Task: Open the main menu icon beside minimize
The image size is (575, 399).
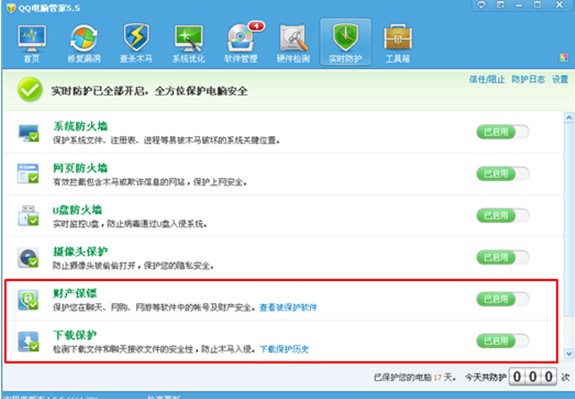Action: click(500, 5)
